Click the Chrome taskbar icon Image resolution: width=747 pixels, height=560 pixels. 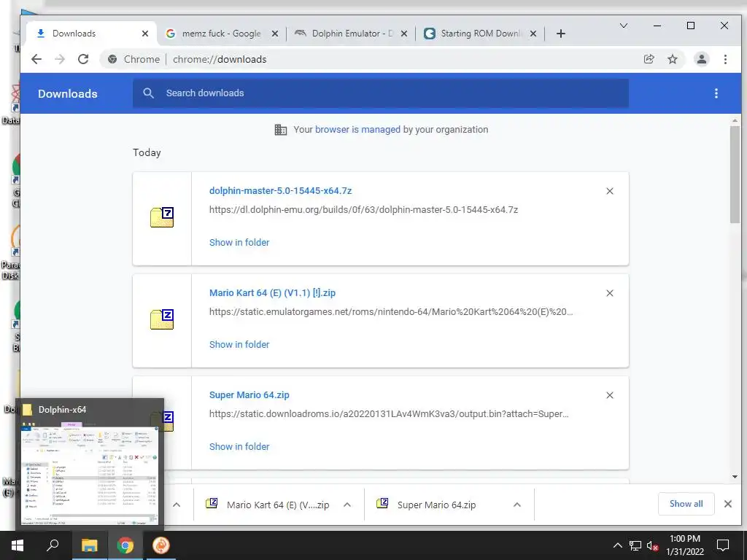coord(125,545)
